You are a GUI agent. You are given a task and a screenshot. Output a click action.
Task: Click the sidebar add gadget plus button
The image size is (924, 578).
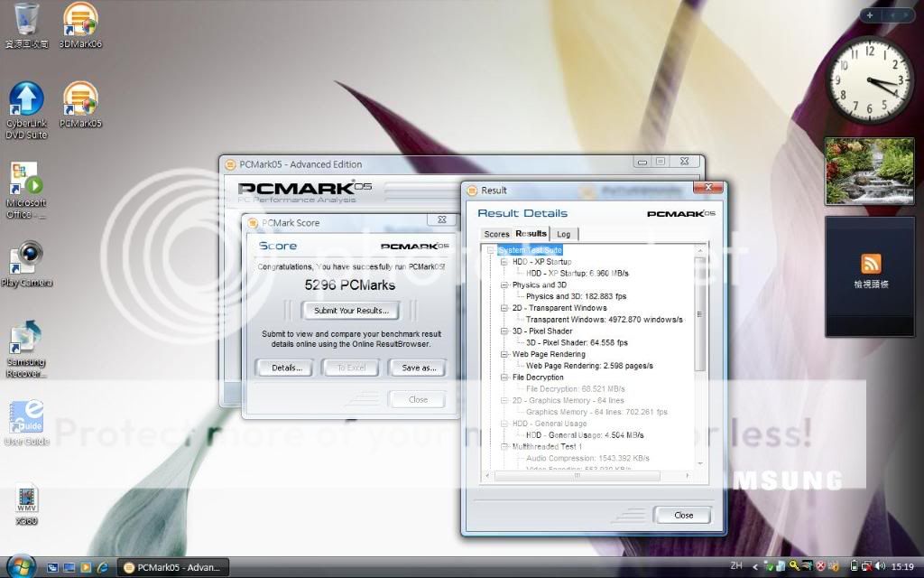pos(869,15)
